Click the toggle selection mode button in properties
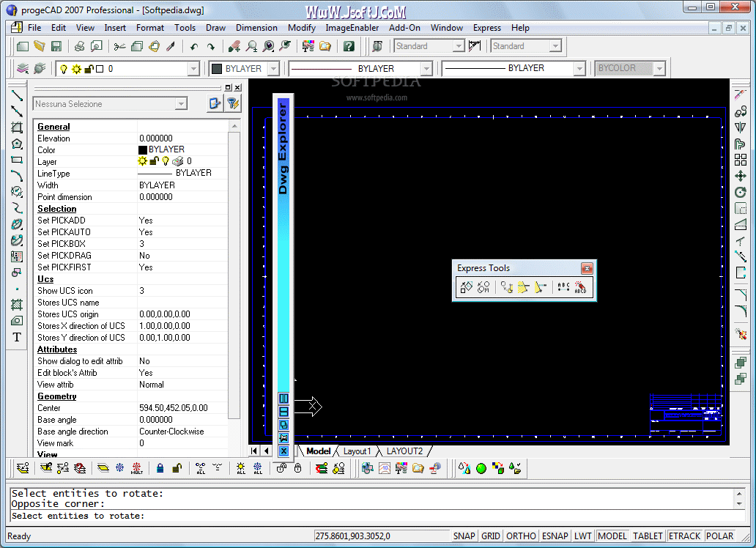This screenshot has width=756, height=548. tap(215, 103)
